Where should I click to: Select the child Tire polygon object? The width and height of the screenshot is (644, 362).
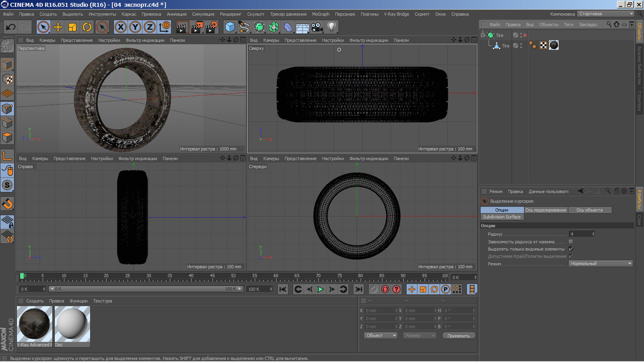pyautogui.click(x=505, y=46)
